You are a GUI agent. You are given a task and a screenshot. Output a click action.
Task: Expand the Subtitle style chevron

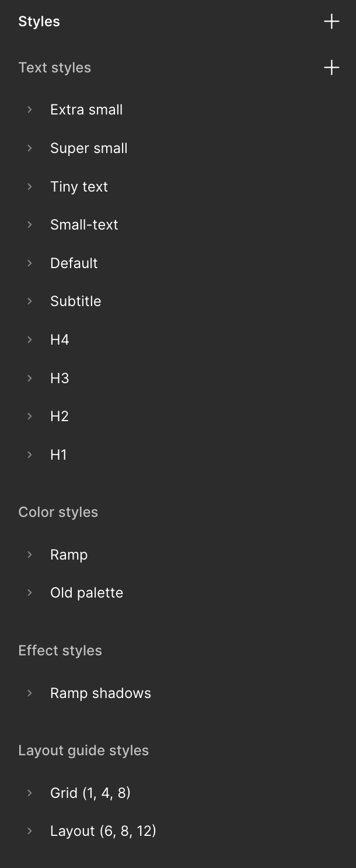click(x=30, y=301)
